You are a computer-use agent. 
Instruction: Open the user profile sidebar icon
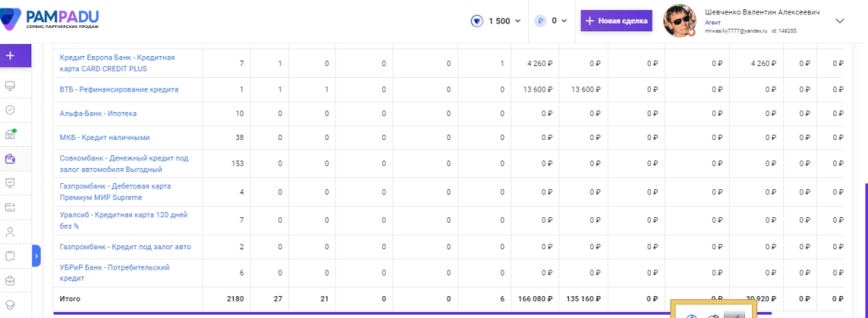[10, 232]
